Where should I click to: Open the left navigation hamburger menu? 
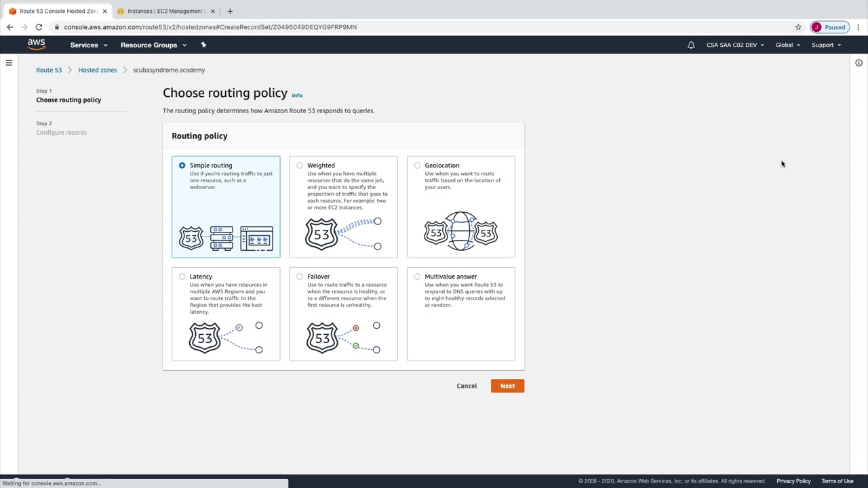tap(9, 63)
